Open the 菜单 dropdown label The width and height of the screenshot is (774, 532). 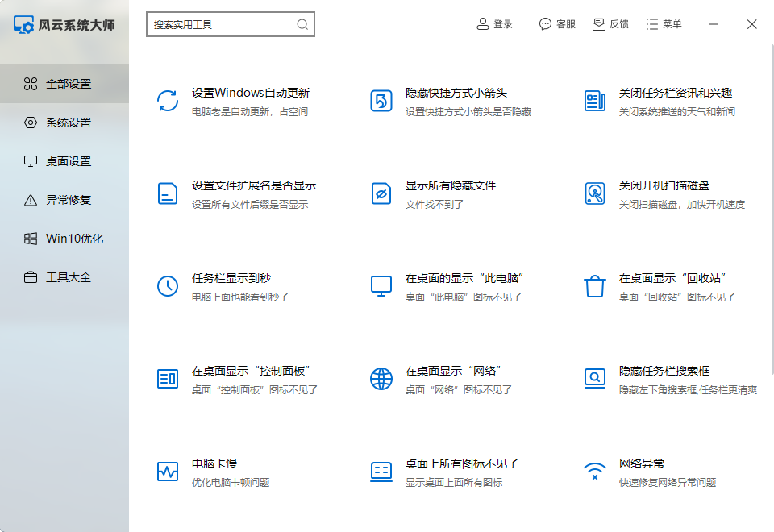672,24
